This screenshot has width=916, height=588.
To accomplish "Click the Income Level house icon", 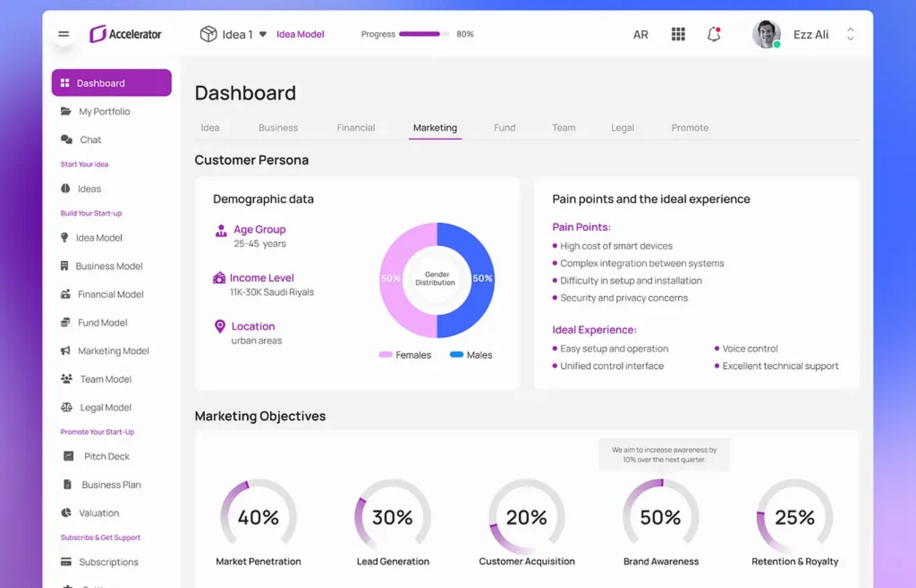I will (x=219, y=278).
